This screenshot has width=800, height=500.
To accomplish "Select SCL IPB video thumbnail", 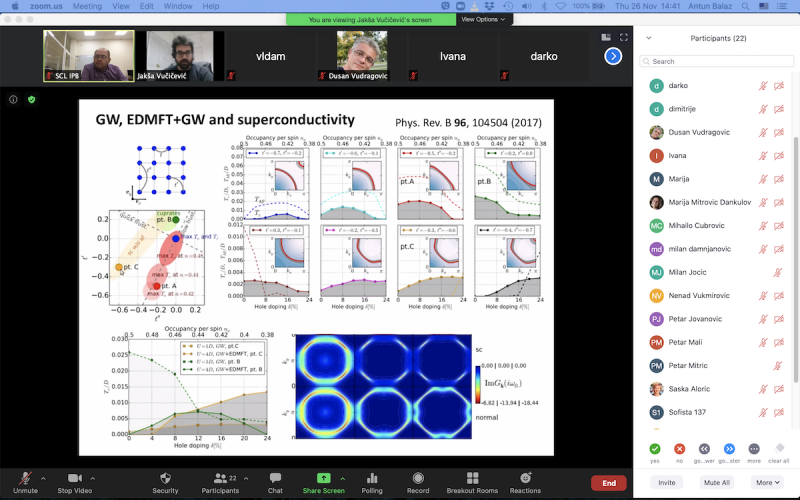I will [x=89, y=56].
